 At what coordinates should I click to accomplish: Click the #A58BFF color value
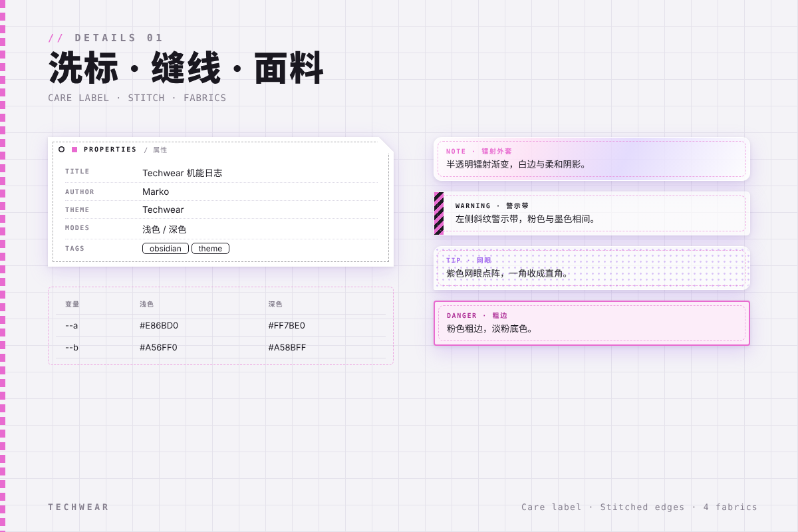click(287, 348)
